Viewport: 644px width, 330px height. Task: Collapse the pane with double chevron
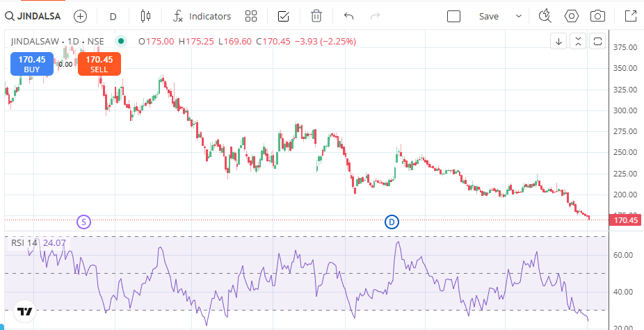click(x=578, y=42)
